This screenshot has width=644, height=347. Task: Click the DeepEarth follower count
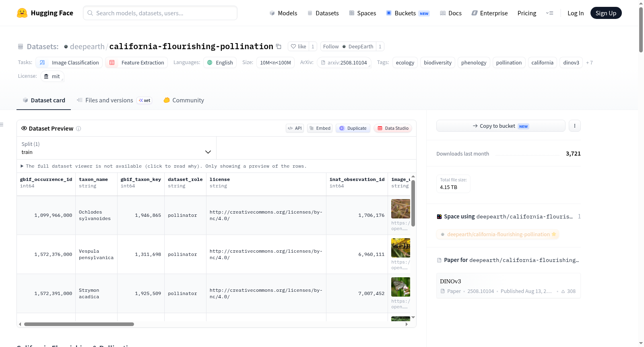pos(380,46)
